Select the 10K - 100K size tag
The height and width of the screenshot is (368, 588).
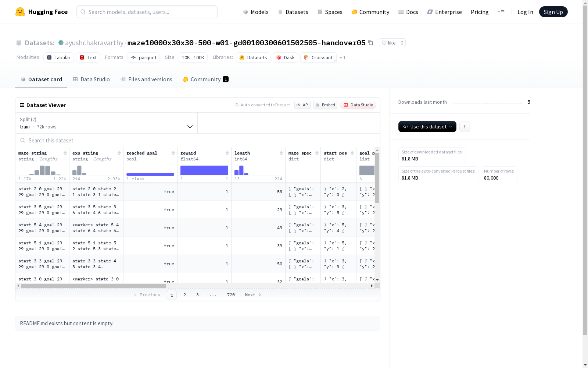(x=193, y=57)
